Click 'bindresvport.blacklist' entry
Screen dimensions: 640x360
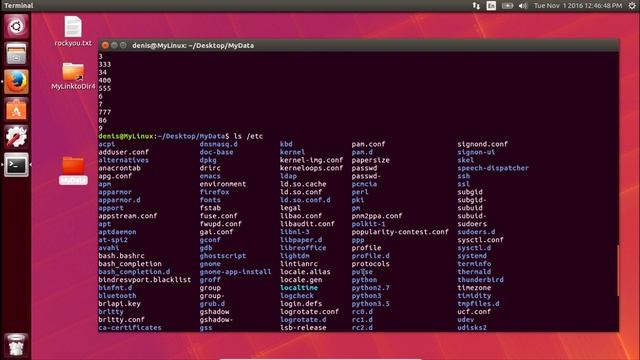[144, 280]
